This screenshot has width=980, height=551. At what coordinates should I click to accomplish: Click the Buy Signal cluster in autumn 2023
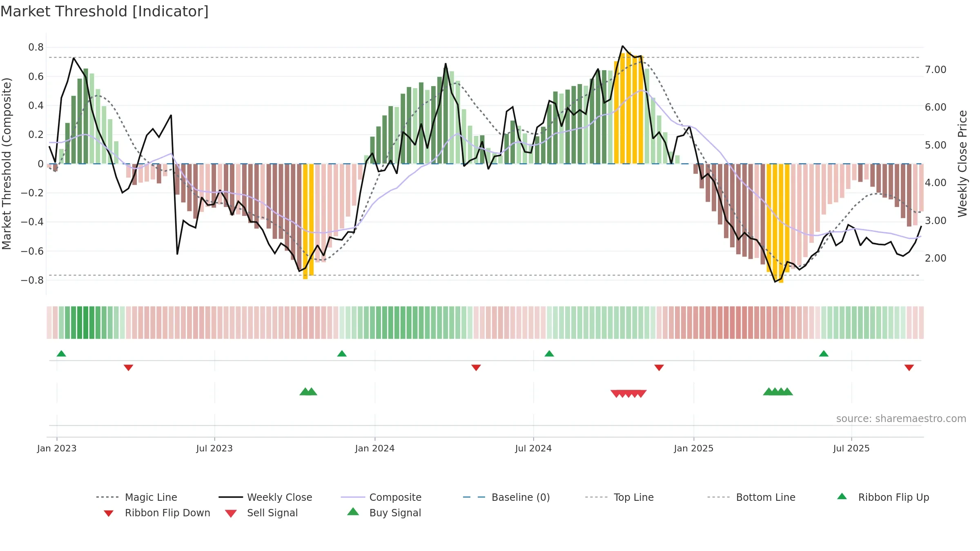308,391
